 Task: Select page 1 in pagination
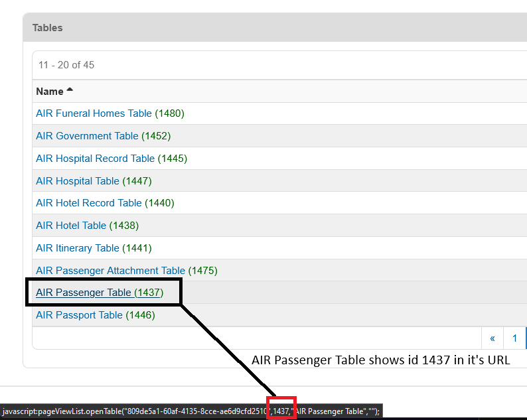coord(514,338)
